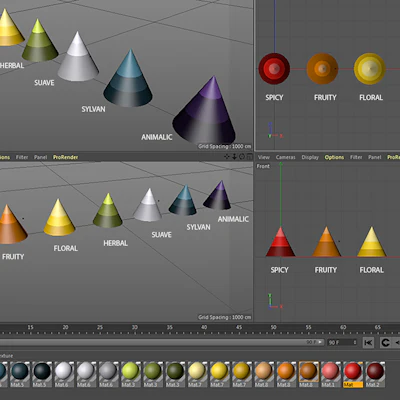Viewport: 400px width, 400px height.
Task: Jump to the previous key
Action: tap(385, 342)
